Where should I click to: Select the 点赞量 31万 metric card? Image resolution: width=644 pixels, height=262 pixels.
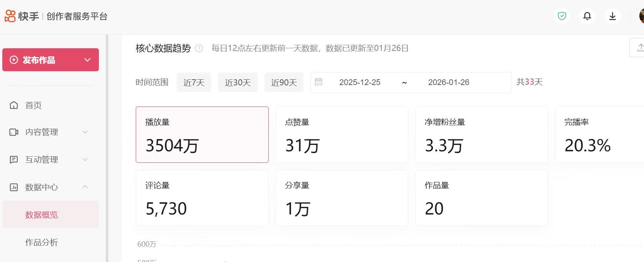click(x=342, y=134)
